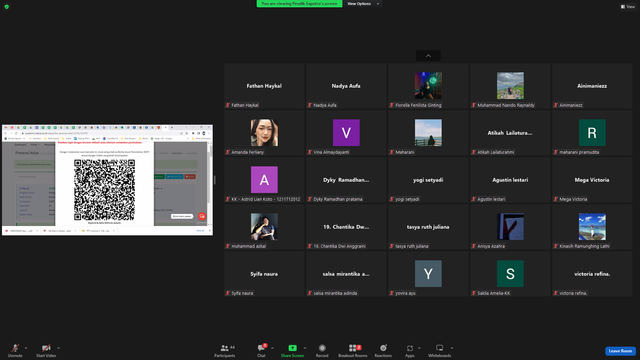
Task: Click muted mic icon beside Syifa naura label
Action: 228,293
